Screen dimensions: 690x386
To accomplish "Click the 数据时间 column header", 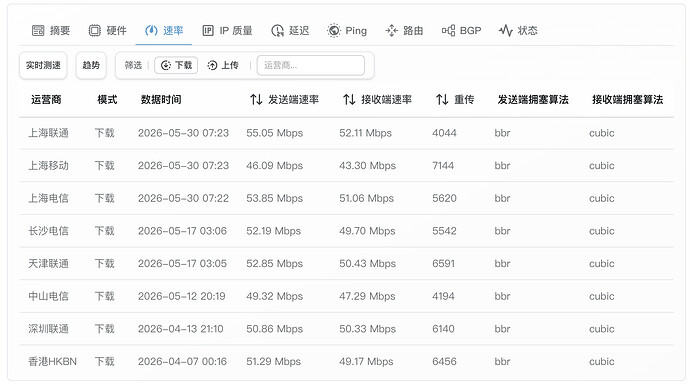I will pyautogui.click(x=161, y=99).
